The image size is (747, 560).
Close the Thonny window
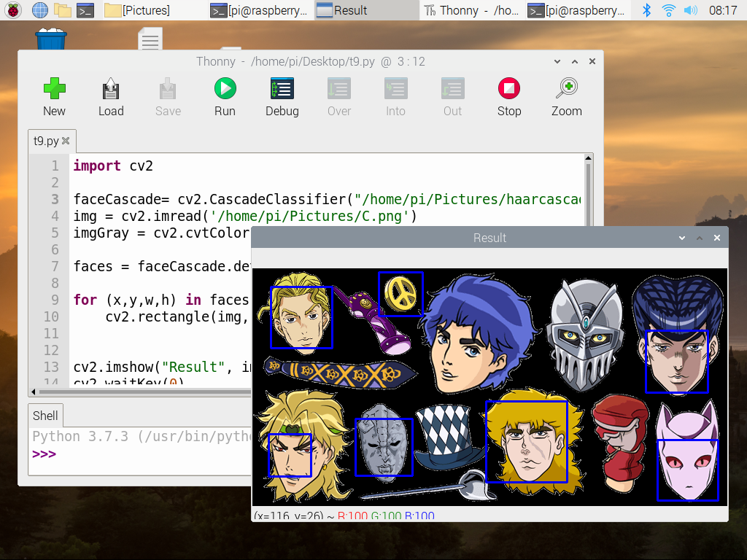(x=592, y=61)
